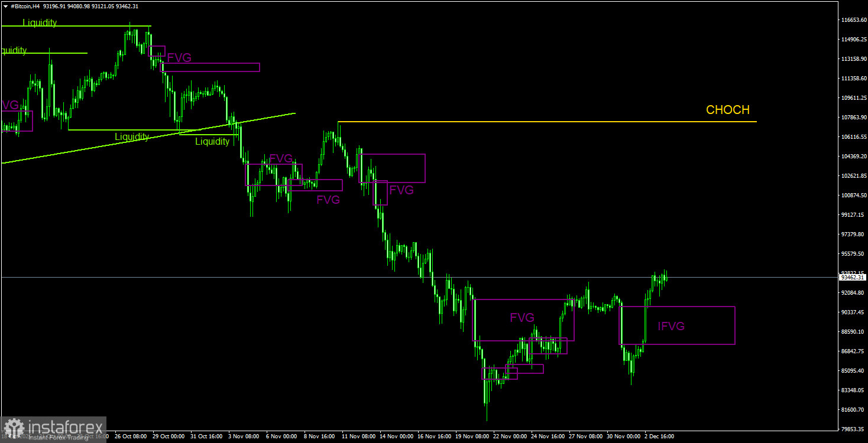Click price axis label 99127.15
The height and width of the screenshot is (443, 868).
(x=853, y=215)
